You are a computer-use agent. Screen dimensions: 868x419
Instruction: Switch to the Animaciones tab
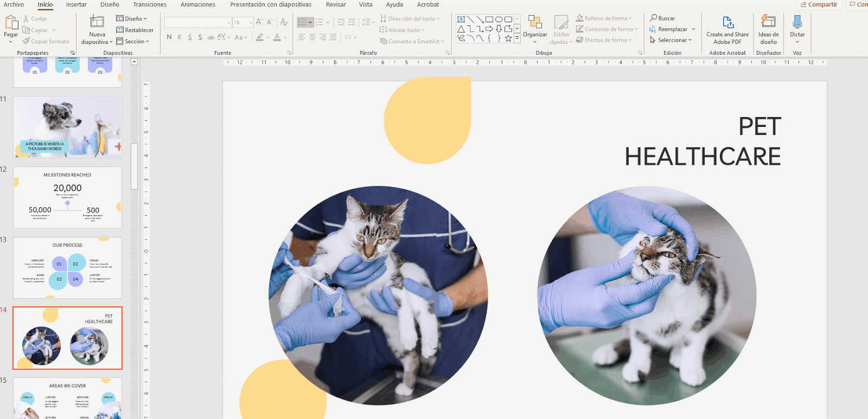pos(198,4)
